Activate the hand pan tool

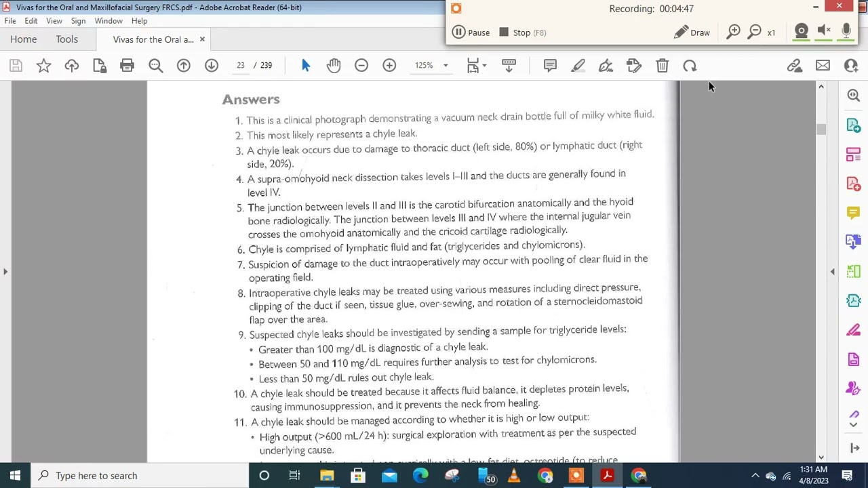click(x=334, y=66)
